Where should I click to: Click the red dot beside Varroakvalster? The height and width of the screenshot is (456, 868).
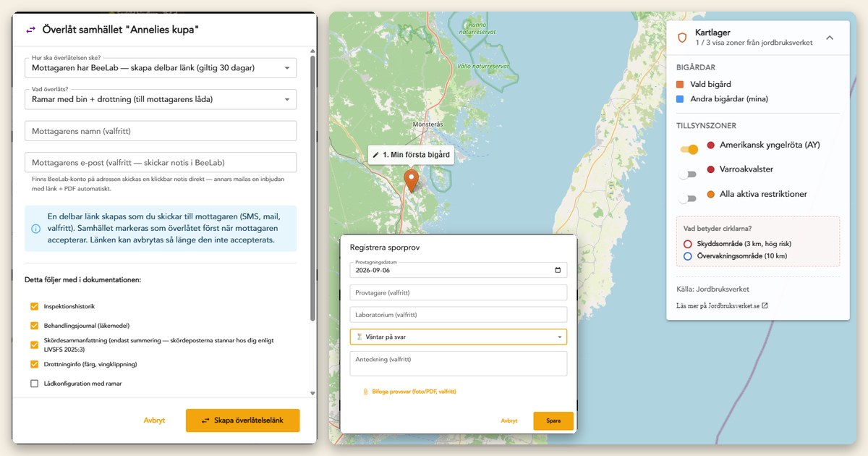click(x=710, y=169)
